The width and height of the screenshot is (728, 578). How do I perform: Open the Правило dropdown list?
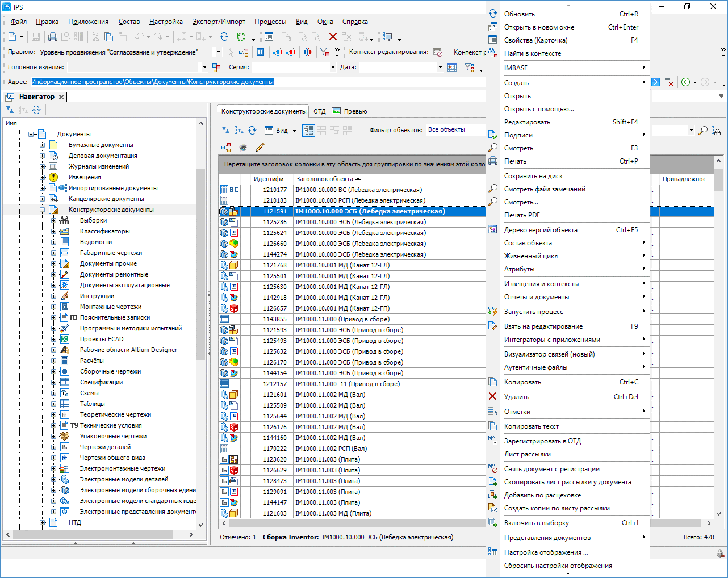(219, 52)
